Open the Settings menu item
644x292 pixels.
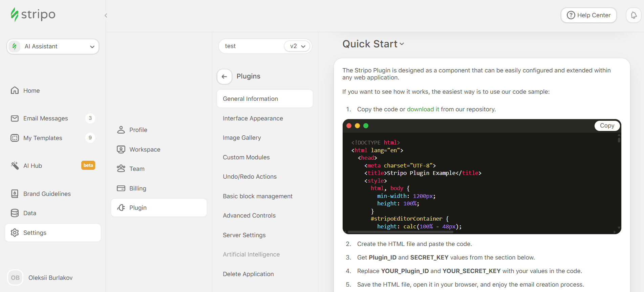[53, 232]
